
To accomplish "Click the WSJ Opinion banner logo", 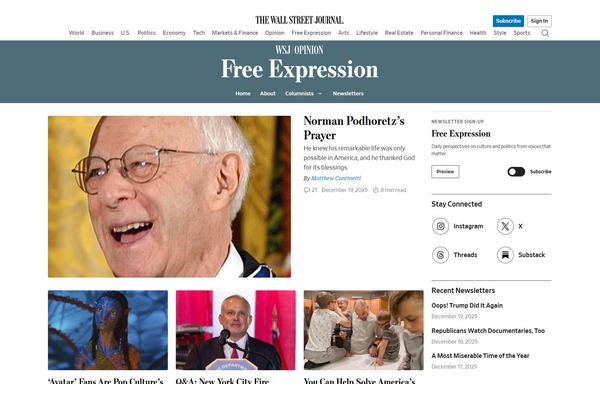I will (299, 50).
